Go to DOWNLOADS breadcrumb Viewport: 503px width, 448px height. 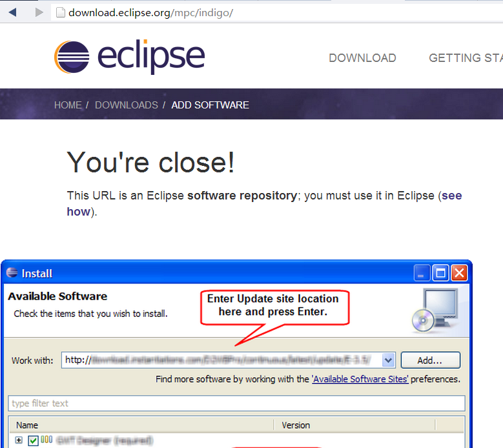click(127, 105)
